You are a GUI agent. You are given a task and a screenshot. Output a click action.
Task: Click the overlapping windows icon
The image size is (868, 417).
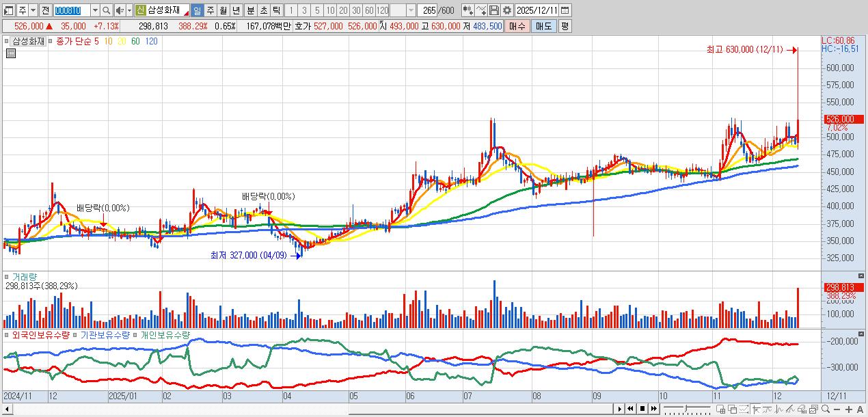(x=732, y=409)
